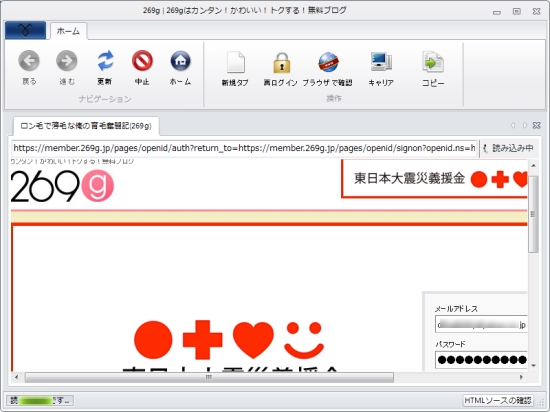Click the large relief donation symbols image
Viewport: 550px width, 412px height.
click(x=229, y=339)
